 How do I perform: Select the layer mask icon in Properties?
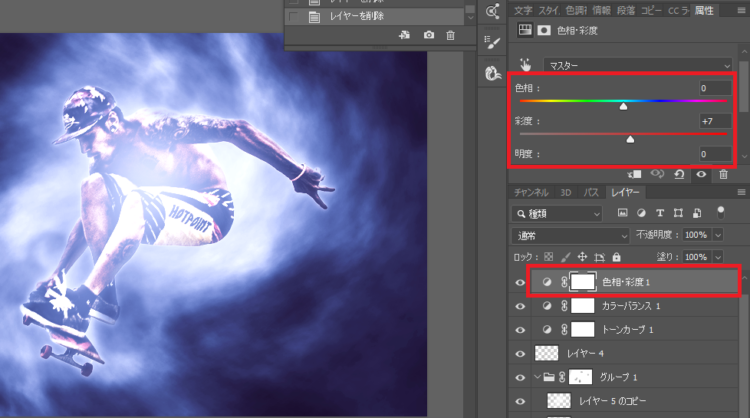tap(544, 30)
